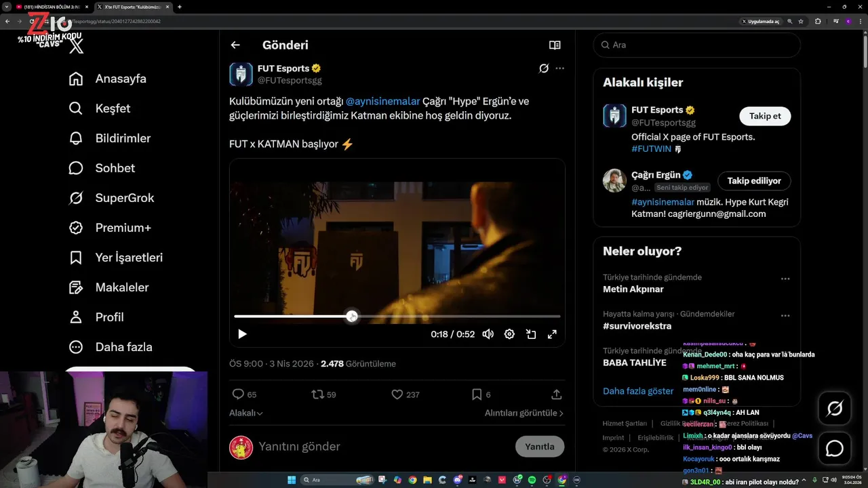Open Bildirimler in the sidebar

(x=110, y=138)
